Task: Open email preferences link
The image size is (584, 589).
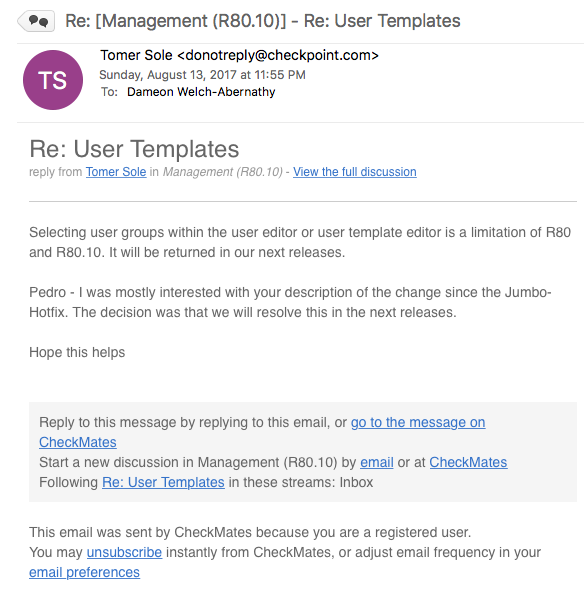Action: 85,572
